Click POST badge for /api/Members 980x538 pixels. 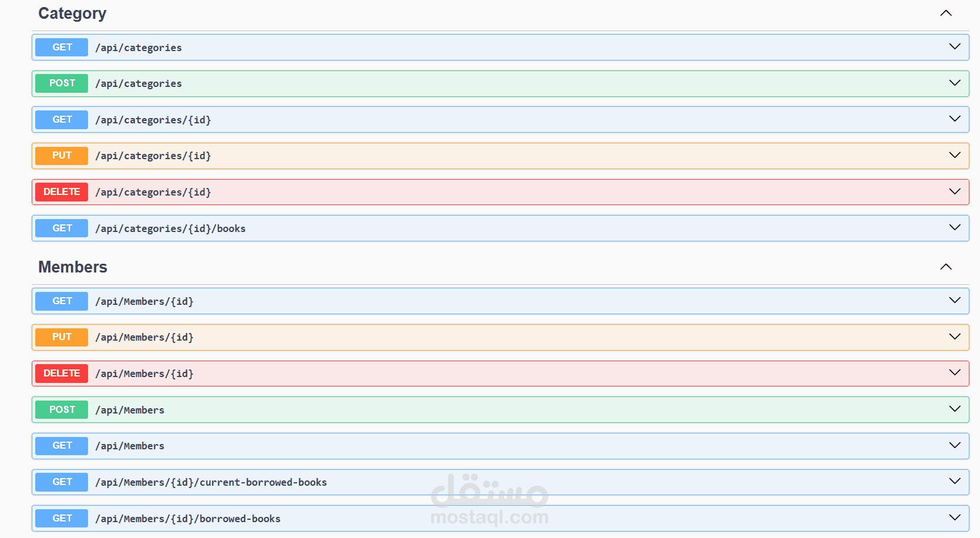pyautogui.click(x=62, y=409)
